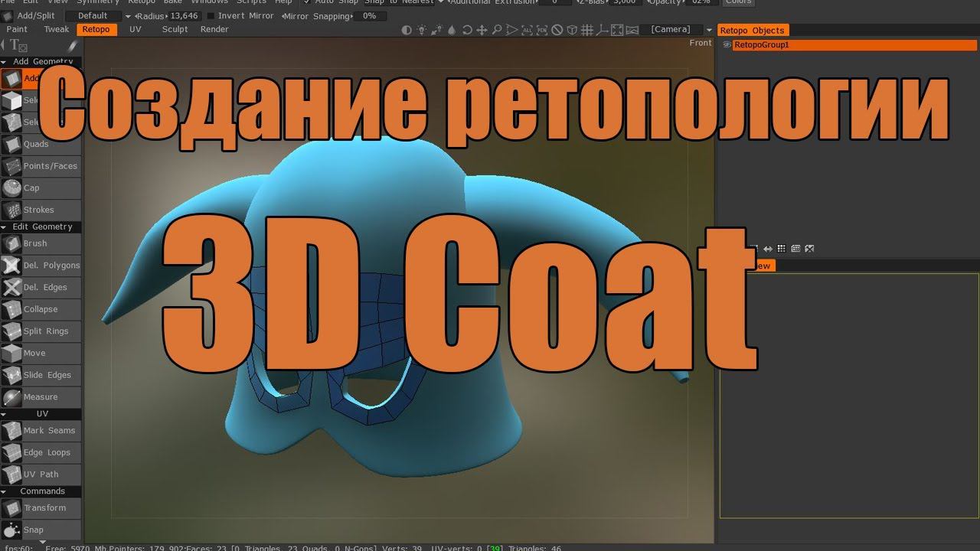
Task: Click the crossed-circle icon in viewport toolbar
Action: click(x=557, y=31)
